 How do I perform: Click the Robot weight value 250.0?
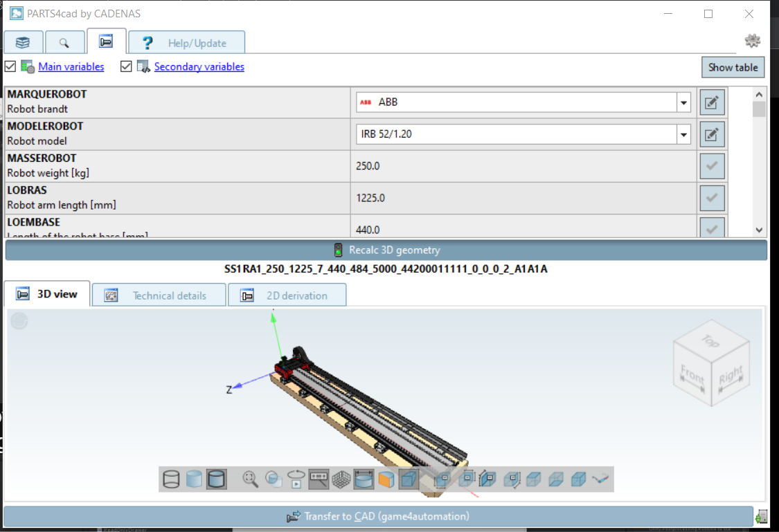coord(368,166)
